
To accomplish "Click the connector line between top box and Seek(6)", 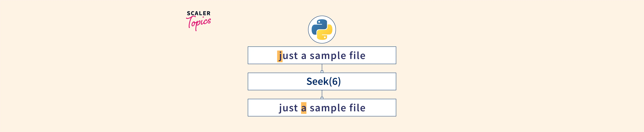I will (x=322, y=67).
